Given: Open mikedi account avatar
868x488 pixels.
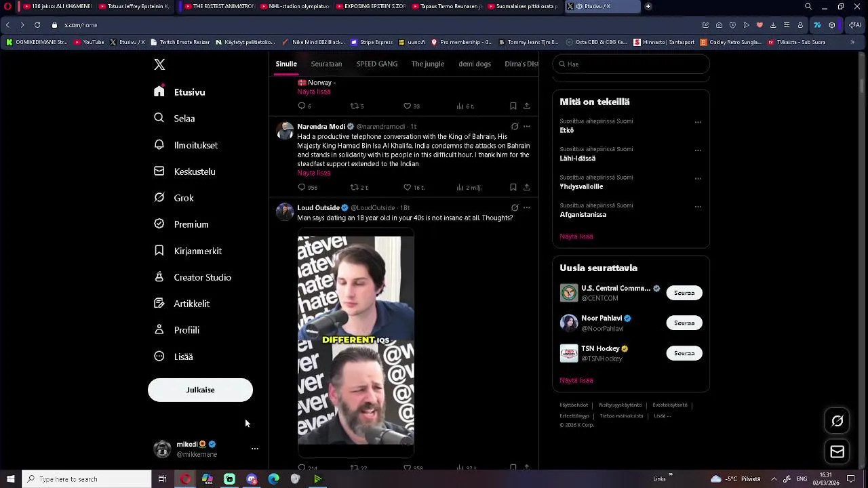Looking at the screenshot, I should point(163,449).
